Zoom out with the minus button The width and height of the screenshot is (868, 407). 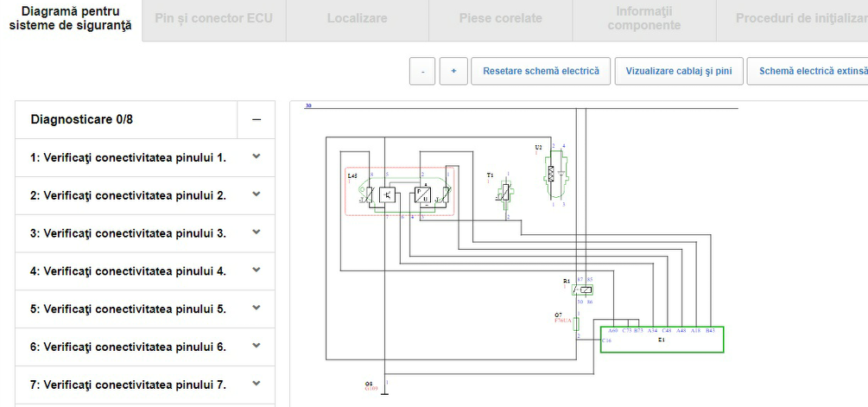click(421, 71)
